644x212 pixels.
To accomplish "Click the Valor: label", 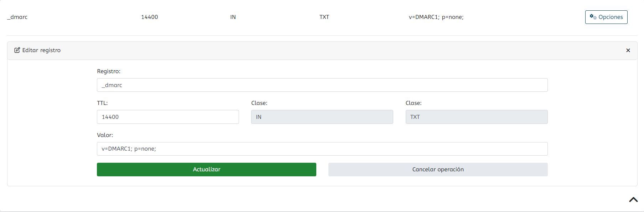I will coord(105,135).
